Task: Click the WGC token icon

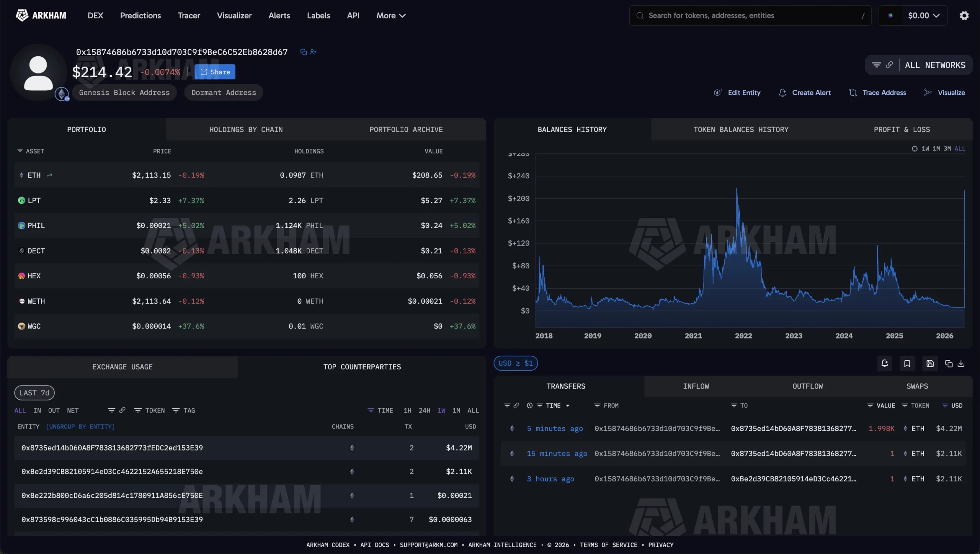Action: 21,326
